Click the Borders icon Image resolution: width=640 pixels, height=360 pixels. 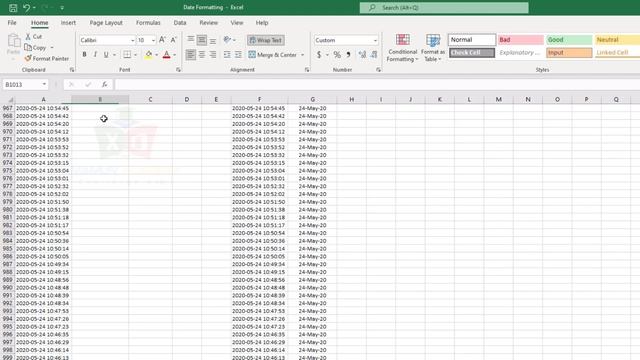point(127,55)
